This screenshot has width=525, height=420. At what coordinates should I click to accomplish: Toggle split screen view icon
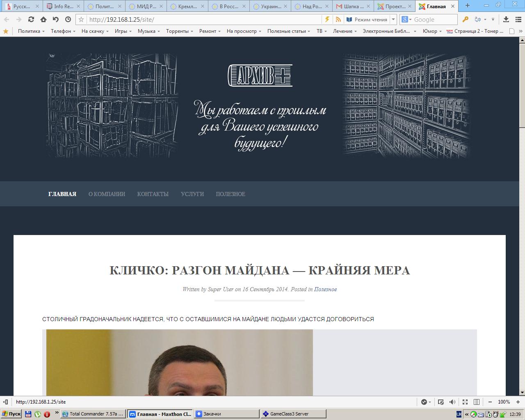[477, 402]
